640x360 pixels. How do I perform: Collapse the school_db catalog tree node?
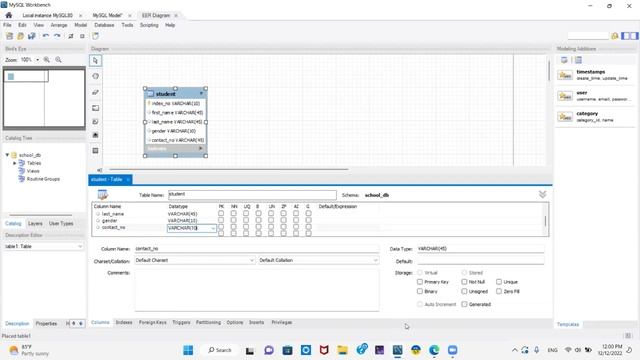pyautogui.click(x=7, y=155)
